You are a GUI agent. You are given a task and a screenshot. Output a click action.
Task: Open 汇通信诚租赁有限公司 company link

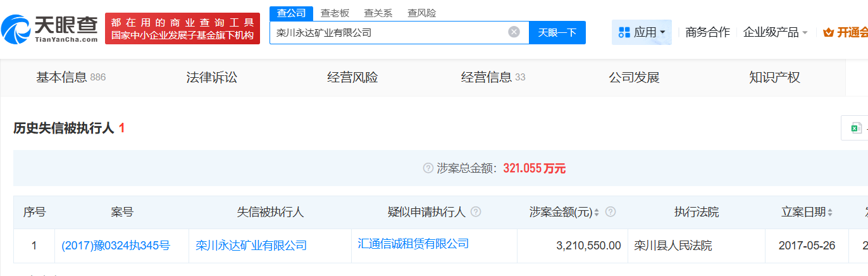point(413,244)
